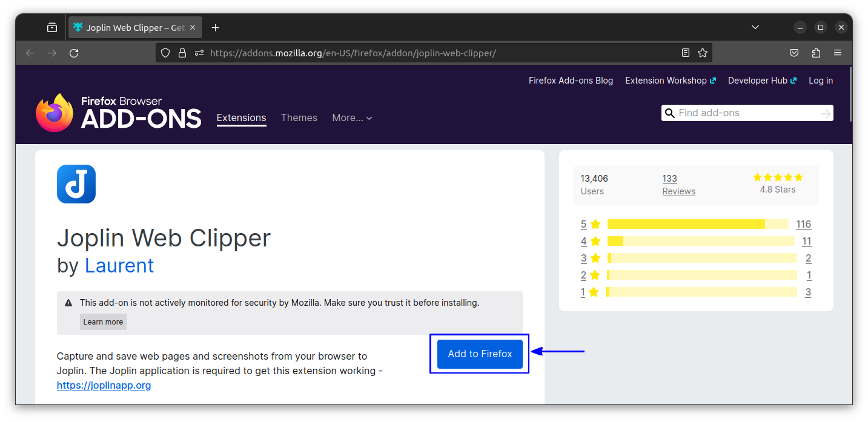The width and height of the screenshot is (868, 422).
Task: Select the Extensions tab
Action: click(241, 118)
